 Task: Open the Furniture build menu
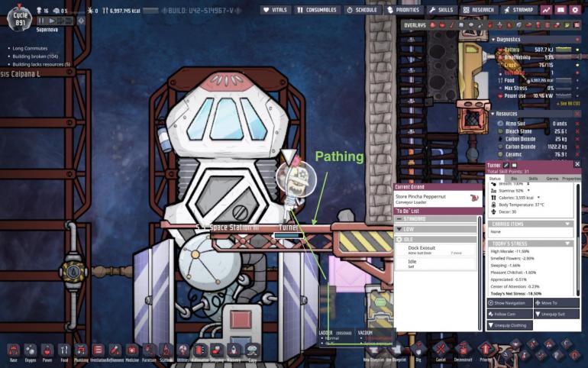pos(149,353)
